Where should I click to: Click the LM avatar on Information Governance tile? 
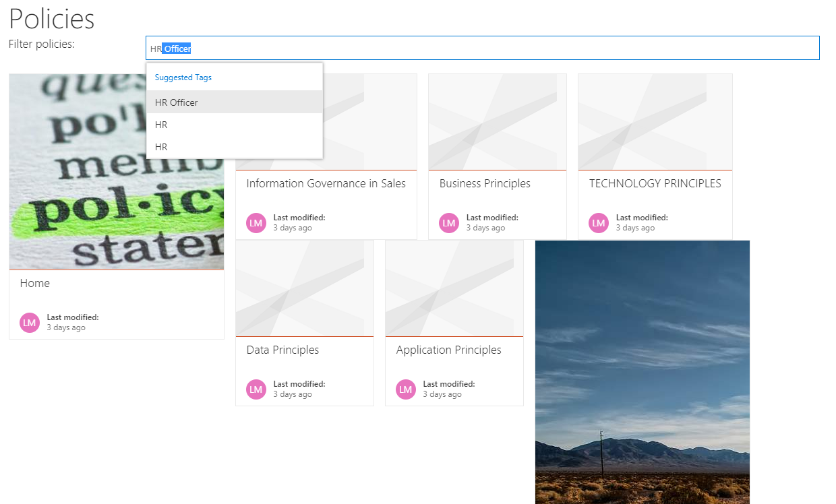point(256,222)
